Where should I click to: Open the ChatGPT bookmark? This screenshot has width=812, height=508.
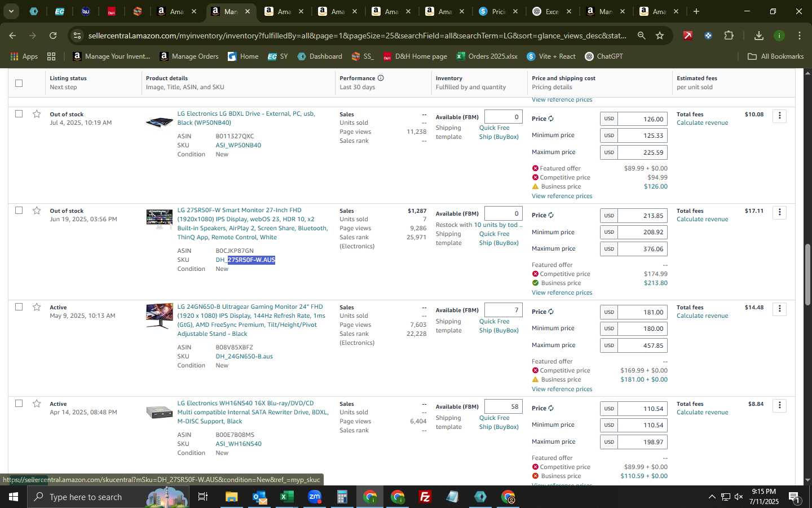603,56
